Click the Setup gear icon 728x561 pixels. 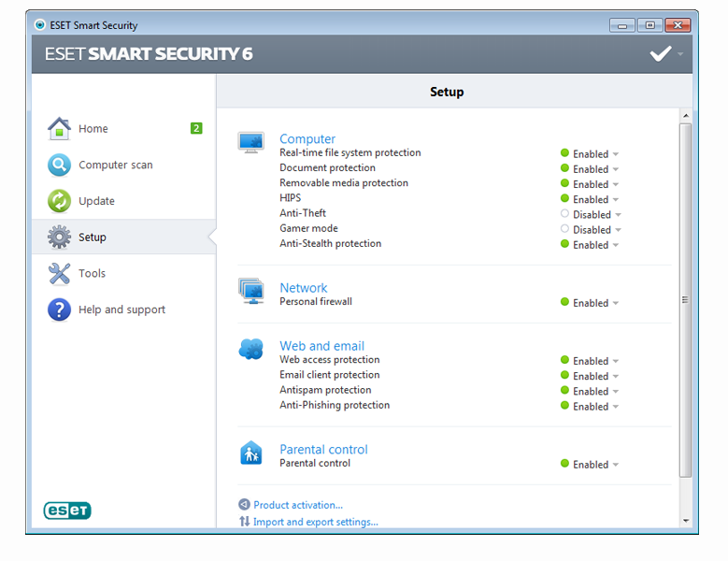coord(59,237)
